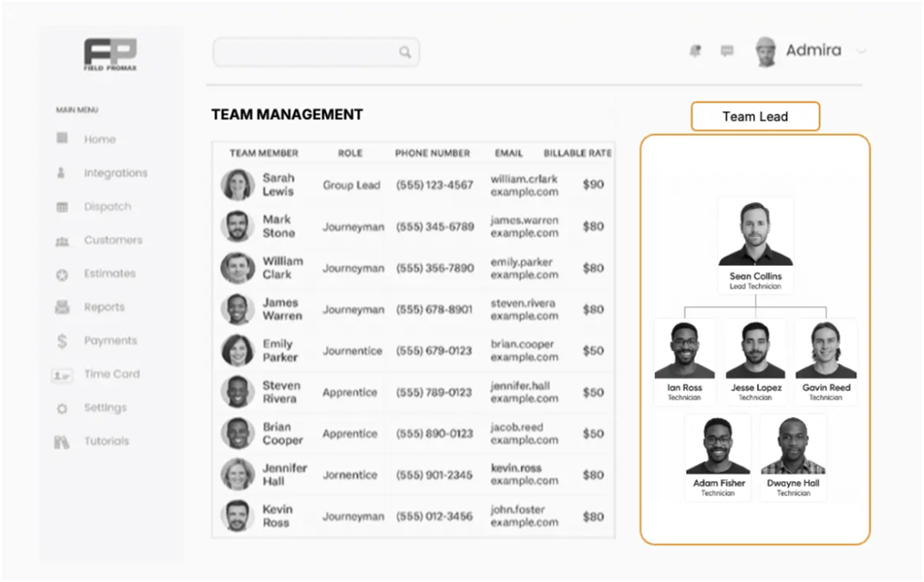Click the Home icon in sidebar
This screenshot has width=924, height=582.
click(x=62, y=139)
